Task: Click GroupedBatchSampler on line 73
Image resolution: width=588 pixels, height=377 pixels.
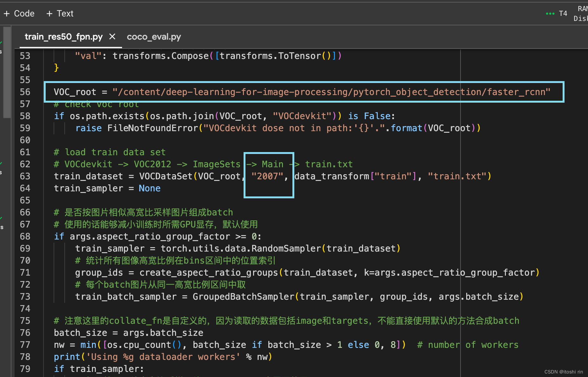Action: (244, 297)
